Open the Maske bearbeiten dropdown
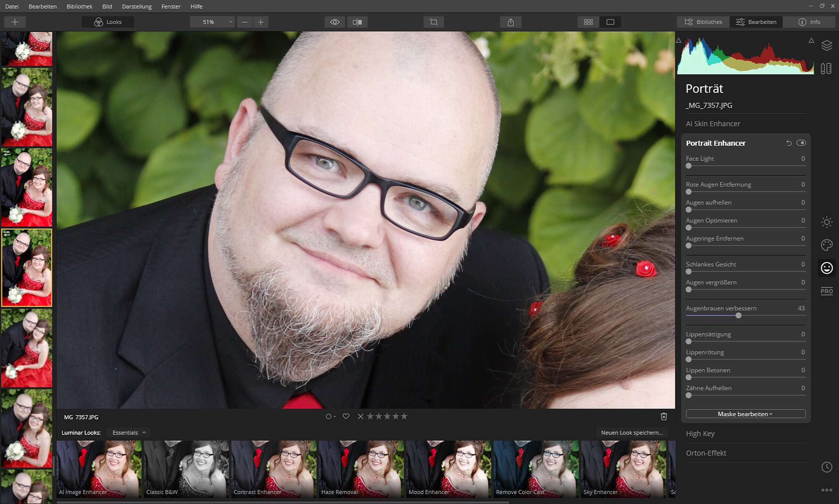Viewport: 839px width, 504px height. click(x=745, y=414)
